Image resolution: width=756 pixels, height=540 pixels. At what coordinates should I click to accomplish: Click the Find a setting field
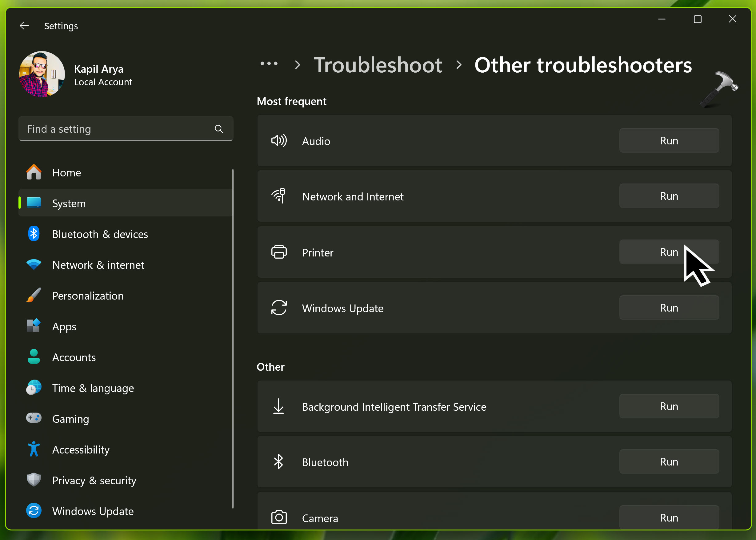point(116,129)
